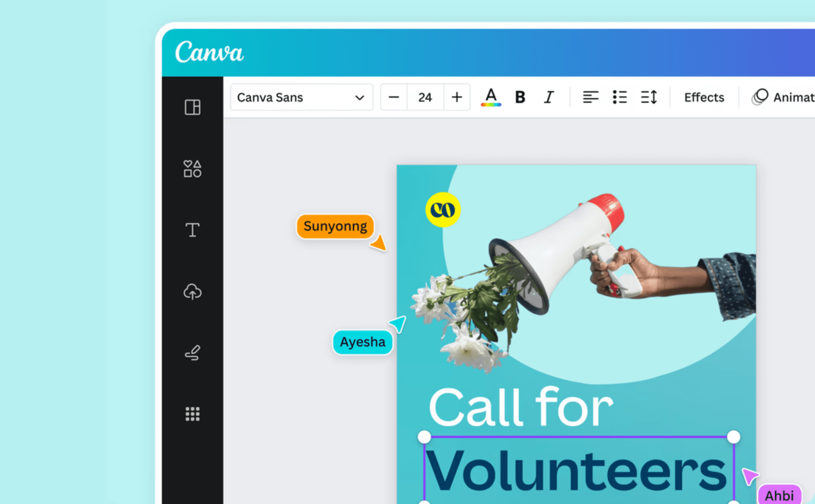Select the Draw tool in the sidebar
The image size is (815, 504).
click(192, 353)
